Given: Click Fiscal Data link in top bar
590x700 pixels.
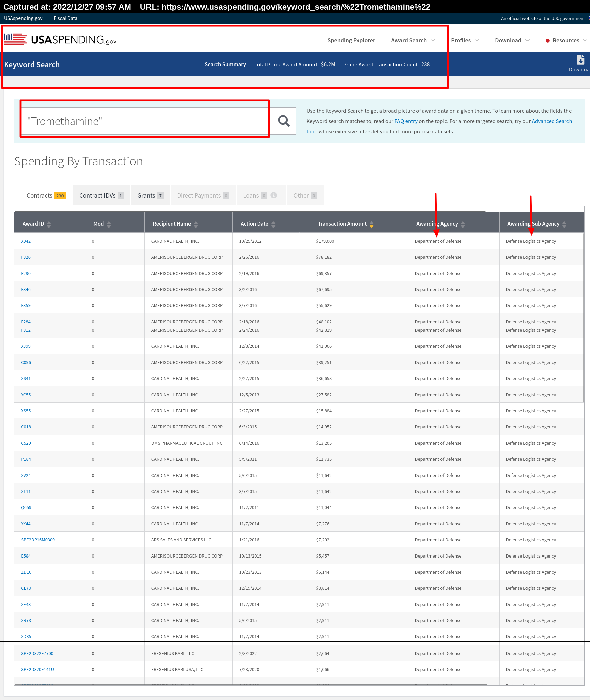Looking at the screenshot, I should coord(66,18).
